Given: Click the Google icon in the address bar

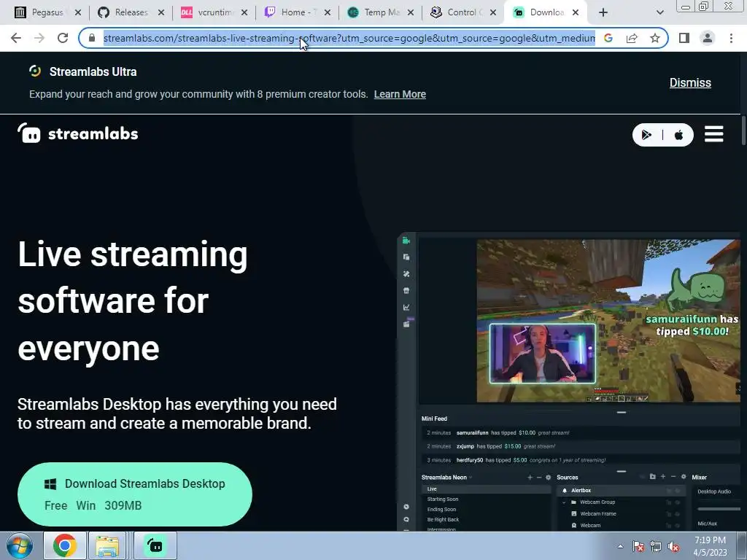Looking at the screenshot, I should tap(608, 38).
